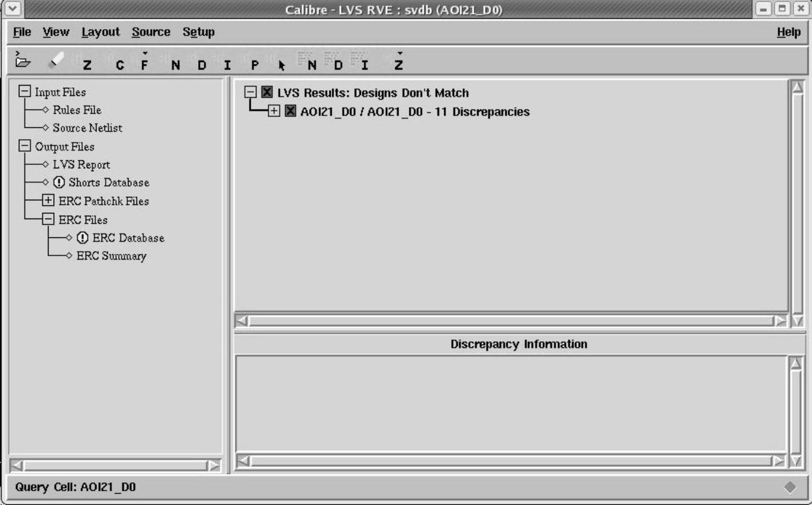Viewport: 812px width, 505px height.
Task: Open the File menu
Action: (22, 32)
